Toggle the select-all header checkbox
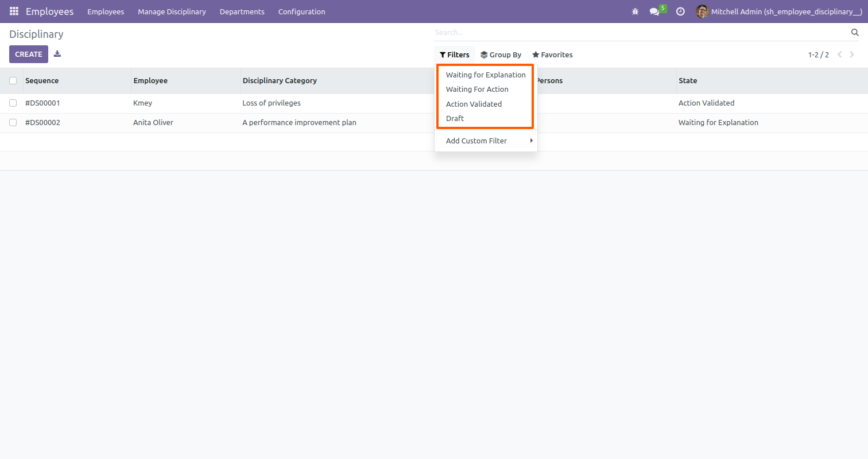 click(13, 81)
